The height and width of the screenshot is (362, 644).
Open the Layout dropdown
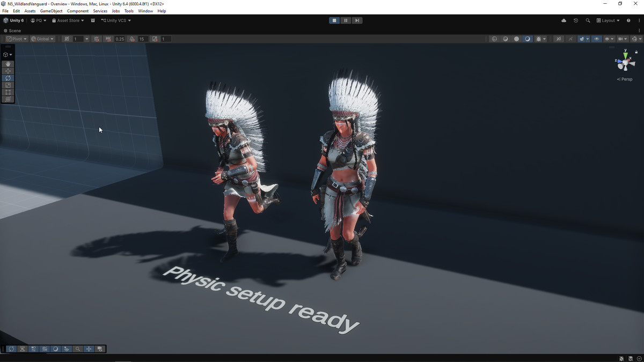(608, 20)
